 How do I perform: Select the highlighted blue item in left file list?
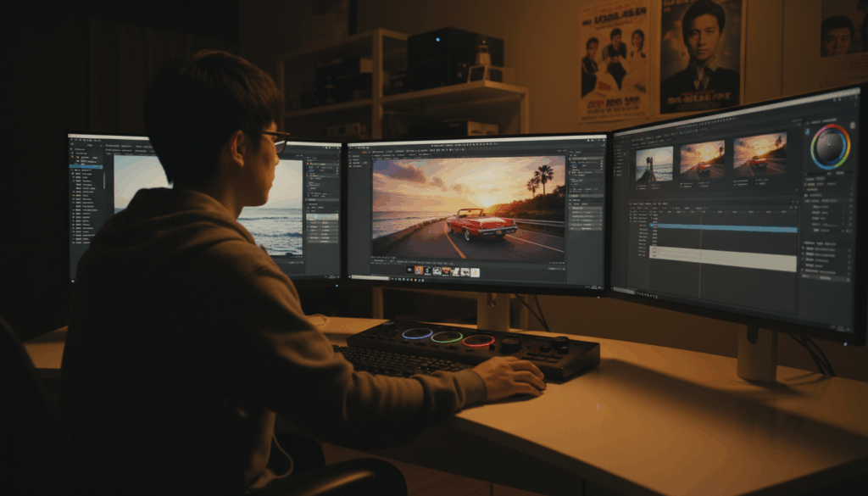86,166
